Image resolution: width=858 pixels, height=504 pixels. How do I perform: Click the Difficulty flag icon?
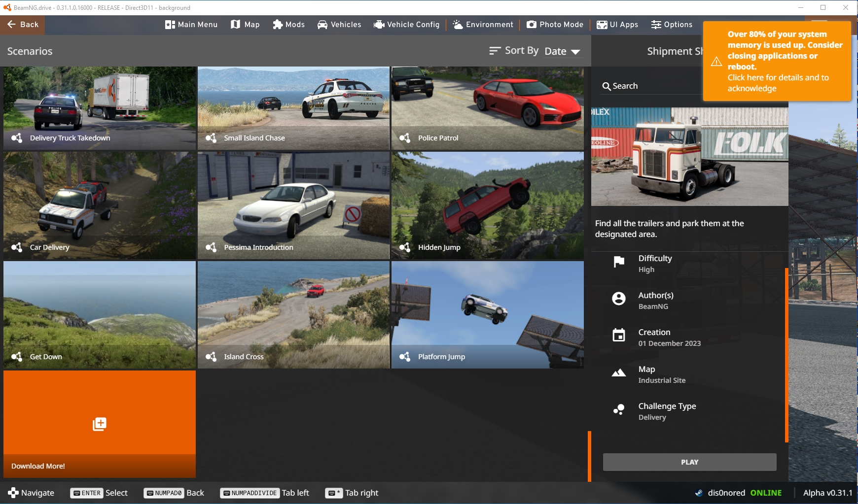coord(619,262)
